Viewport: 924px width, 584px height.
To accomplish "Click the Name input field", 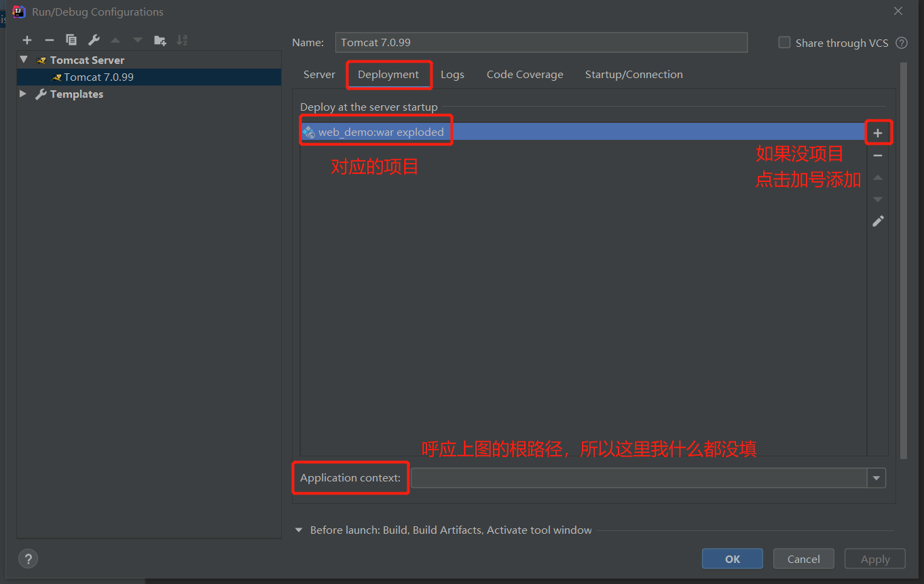I will tap(541, 42).
